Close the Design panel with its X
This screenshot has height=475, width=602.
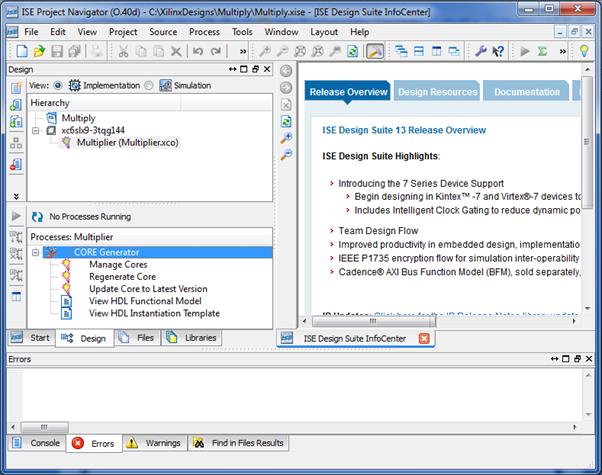(x=267, y=69)
